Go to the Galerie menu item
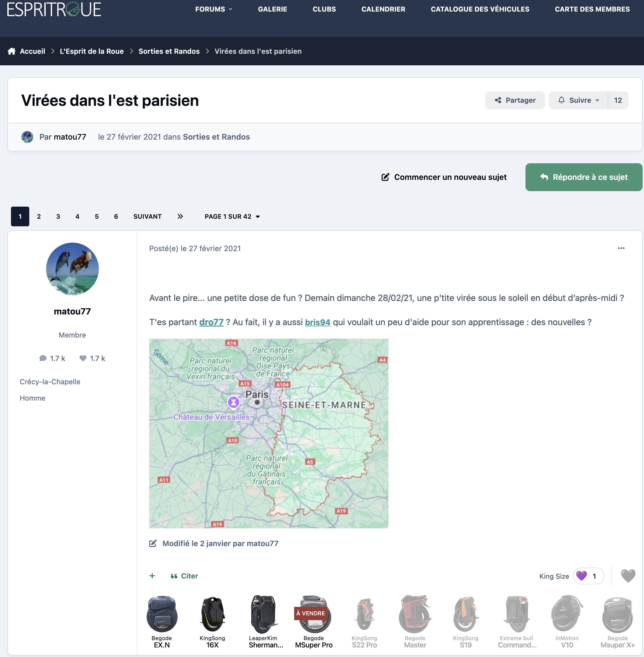 (272, 9)
